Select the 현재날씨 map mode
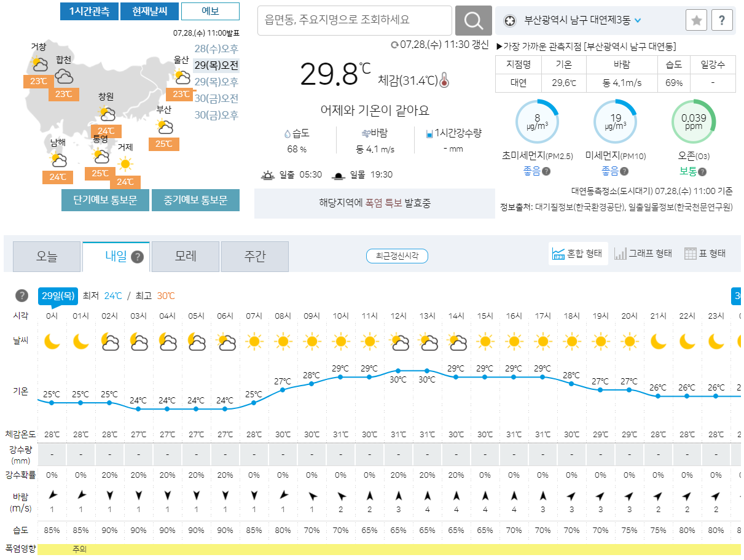744x560 pixels. [149, 12]
